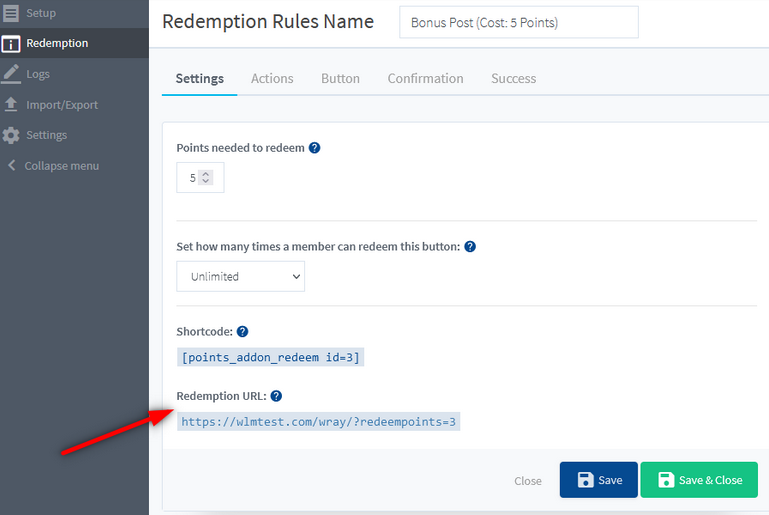The width and height of the screenshot is (769, 515).
Task: Click the Setup menu icon in sidebar
Action: 11,13
